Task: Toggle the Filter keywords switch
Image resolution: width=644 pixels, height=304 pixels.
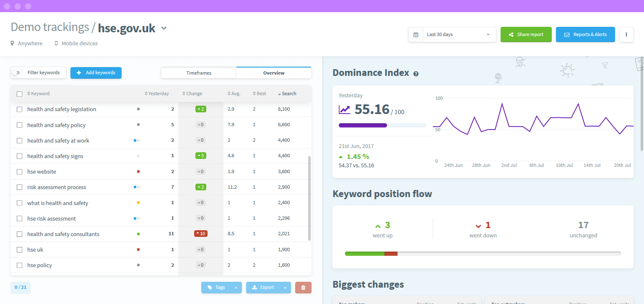Action: tap(16, 73)
